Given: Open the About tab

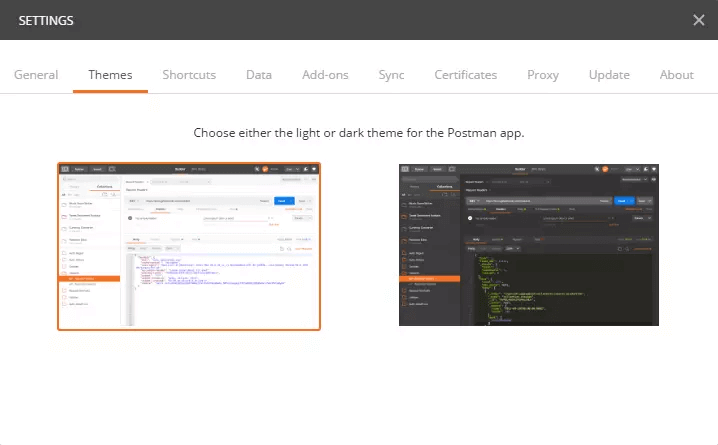Looking at the screenshot, I should (x=677, y=75).
